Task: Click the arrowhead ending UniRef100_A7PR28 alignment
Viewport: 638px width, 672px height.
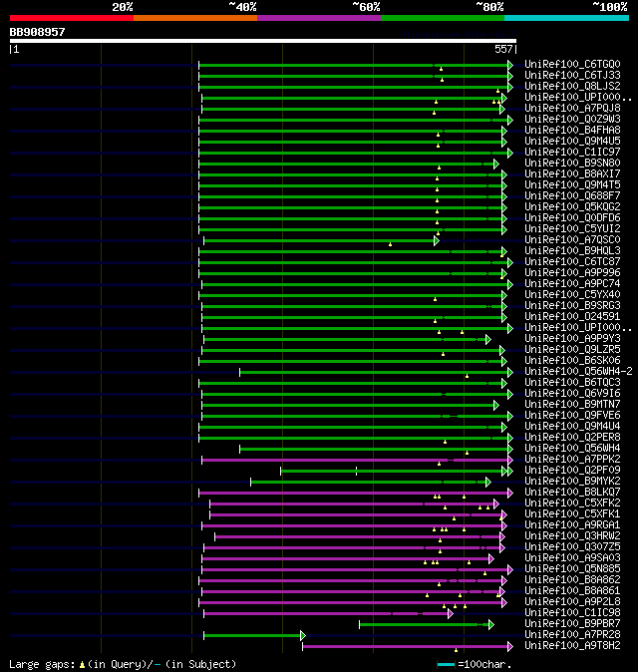Action: pyautogui.click(x=303, y=635)
